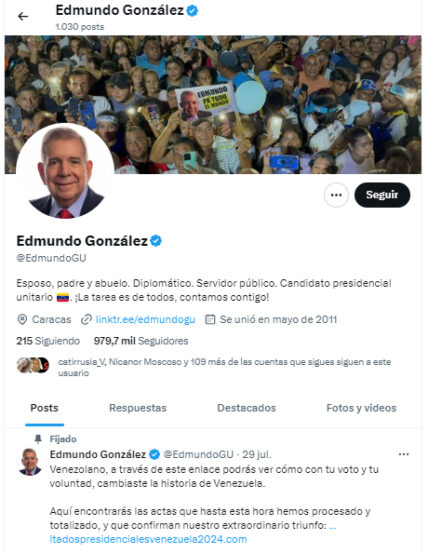
Task: Click the pin icon next to Fijado
Action: [38, 439]
